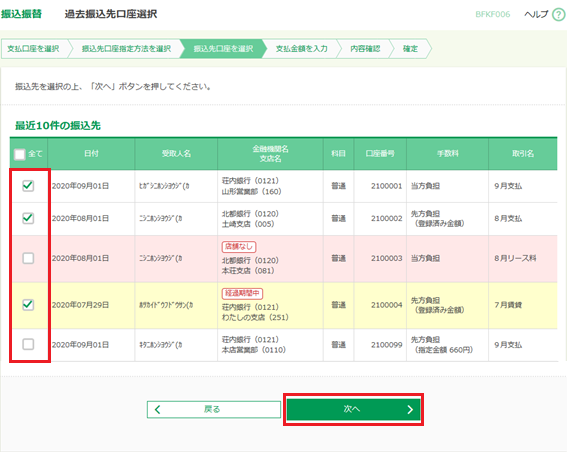Click the 戻る button

click(214, 409)
